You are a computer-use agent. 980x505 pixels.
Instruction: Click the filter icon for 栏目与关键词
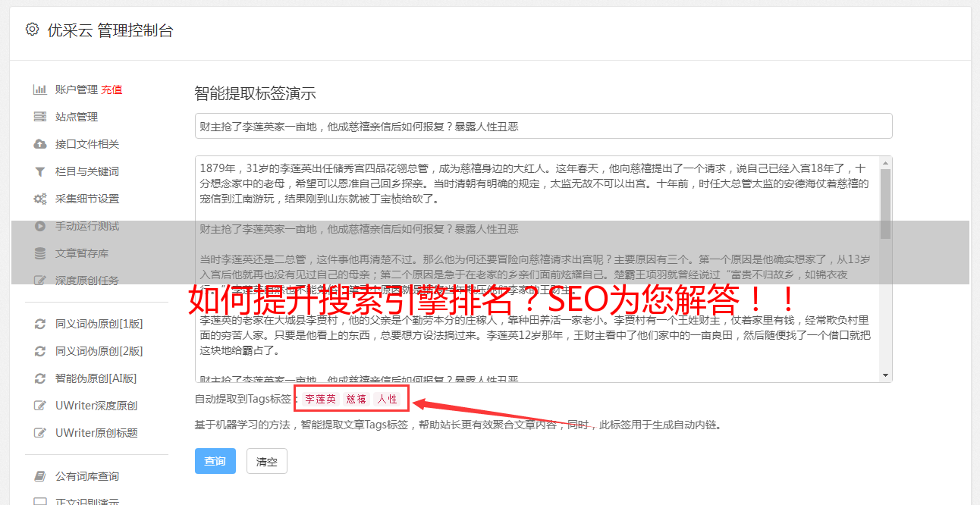pos(40,171)
